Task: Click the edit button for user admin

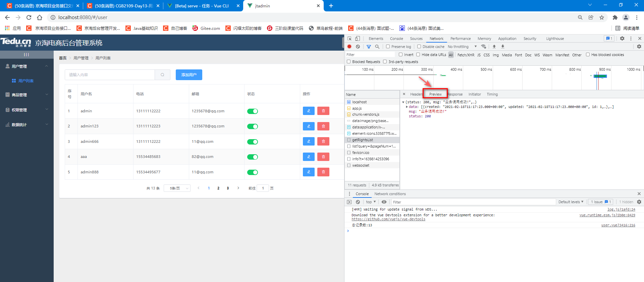Action: click(309, 111)
